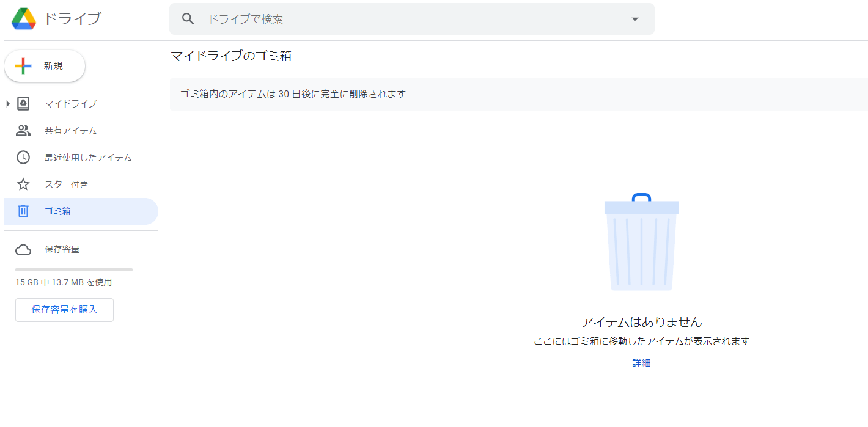Open search options dropdown arrow

[634, 19]
